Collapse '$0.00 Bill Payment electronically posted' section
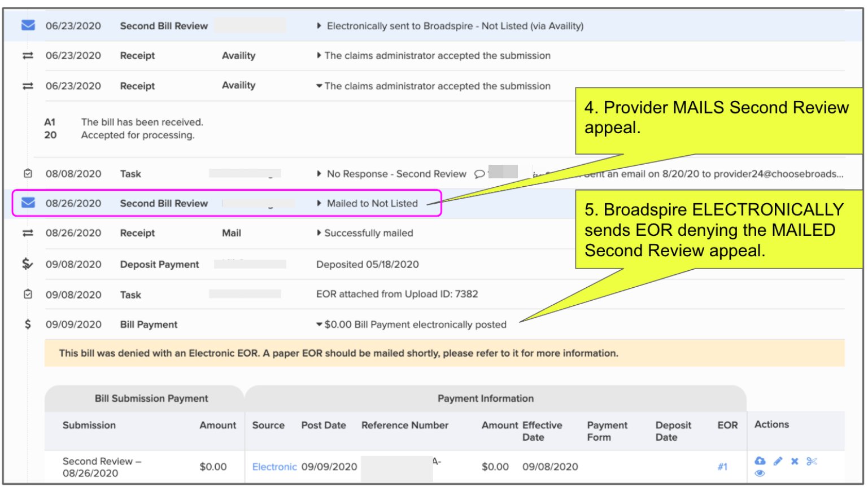Screen dimensions: 868x487 (319, 324)
